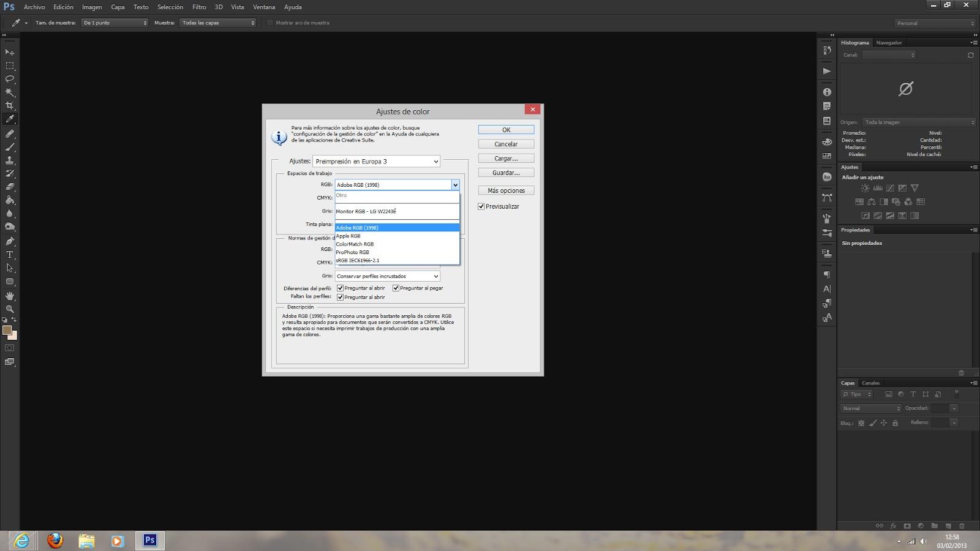The image size is (980, 551).
Task: Select the Hand tool
Action: point(10,296)
